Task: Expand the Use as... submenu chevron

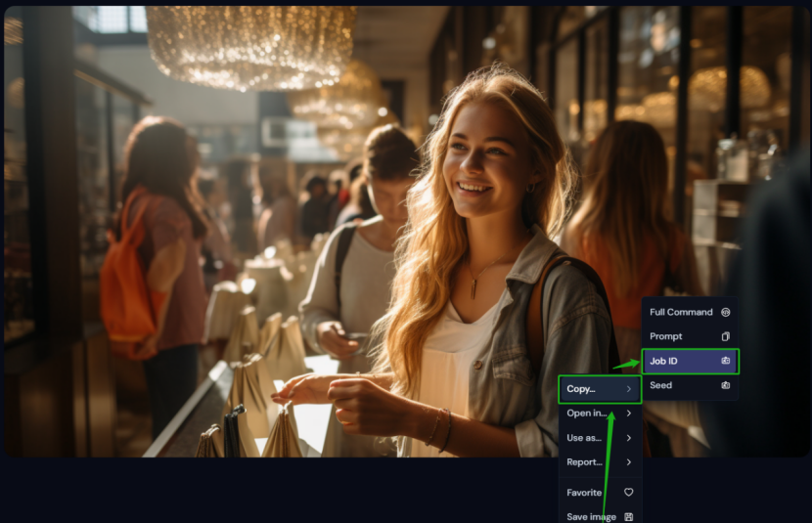Action: (629, 438)
